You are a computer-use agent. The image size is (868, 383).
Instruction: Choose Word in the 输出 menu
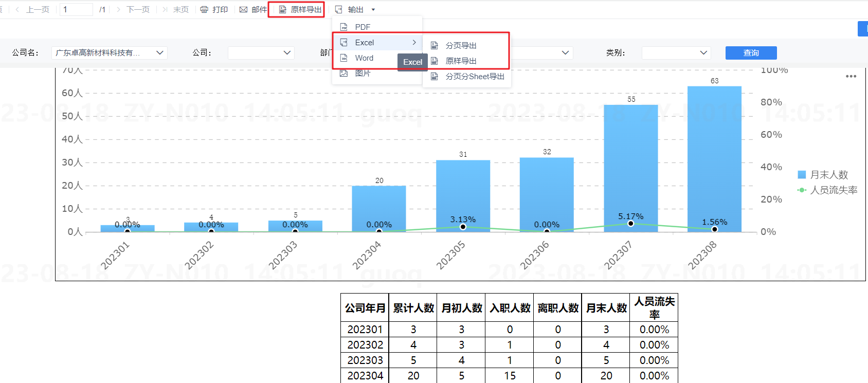click(365, 58)
